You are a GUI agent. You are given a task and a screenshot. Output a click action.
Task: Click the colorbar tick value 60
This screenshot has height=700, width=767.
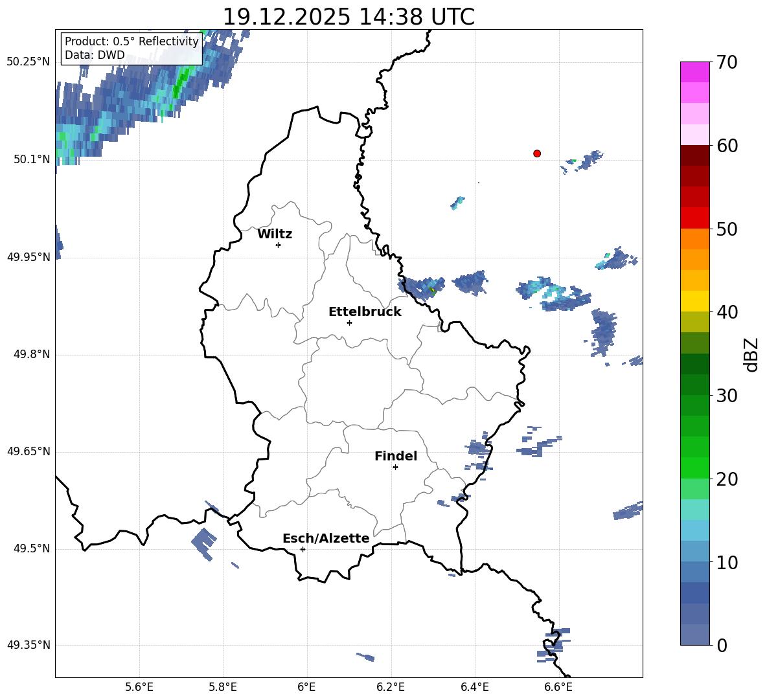point(727,146)
